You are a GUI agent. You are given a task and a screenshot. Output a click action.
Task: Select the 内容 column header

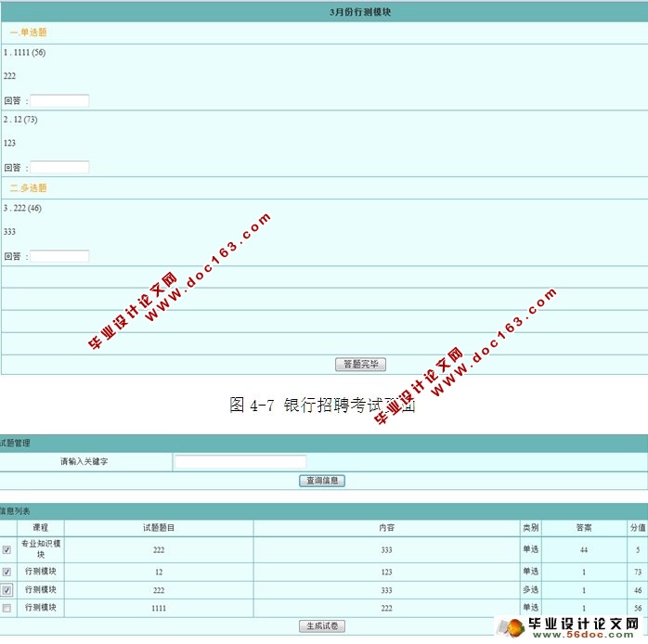pyautogui.click(x=386, y=527)
